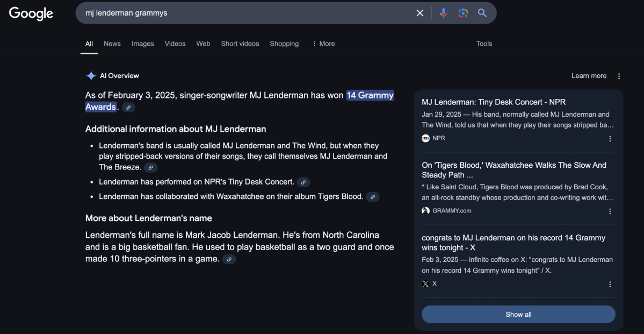Open Google Lens image search
Viewport: 644px width, 334px height.
click(462, 13)
